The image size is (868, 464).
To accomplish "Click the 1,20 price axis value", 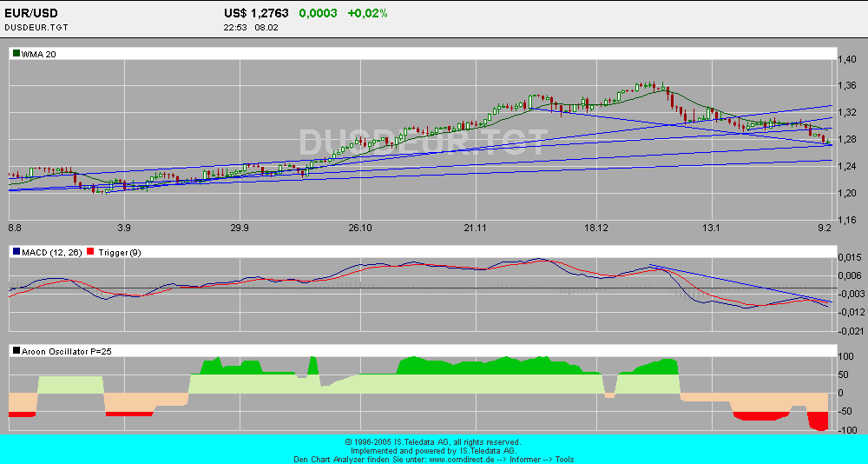I will (847, 194).
